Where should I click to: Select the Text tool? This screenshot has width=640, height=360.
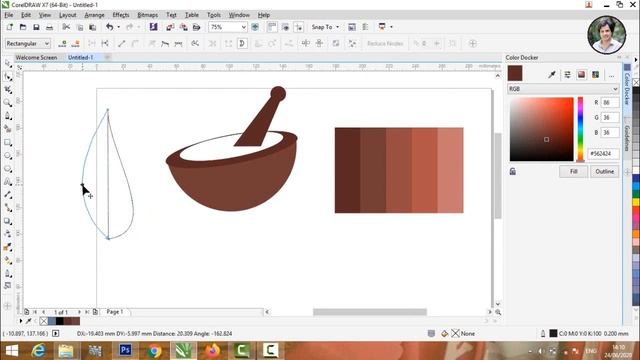click(x=8, y=182)
